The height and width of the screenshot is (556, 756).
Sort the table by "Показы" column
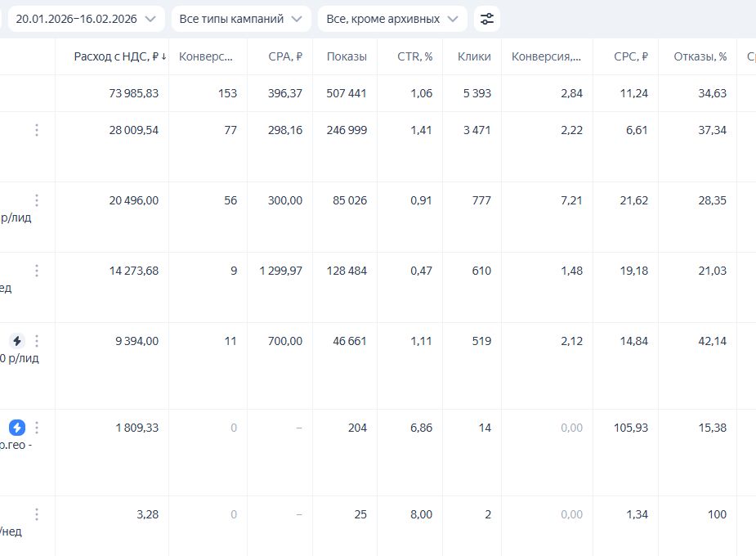pos(347,57)
